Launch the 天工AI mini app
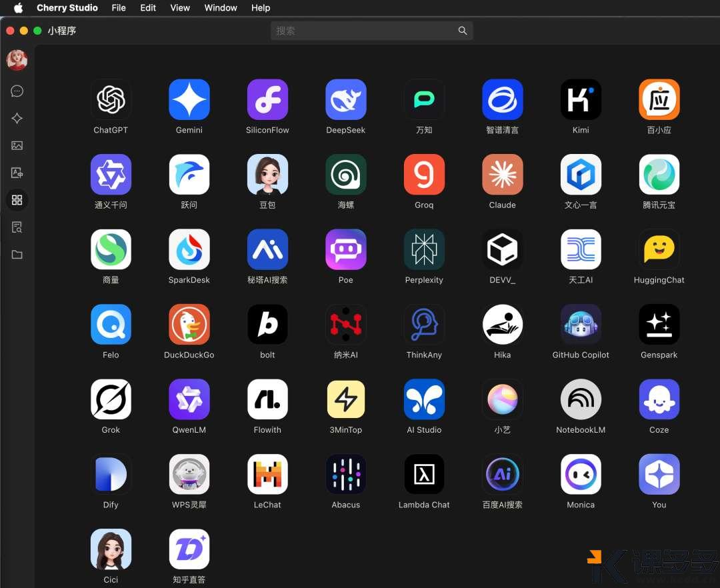The image size is (720, 588). click(x=581, y=249)
